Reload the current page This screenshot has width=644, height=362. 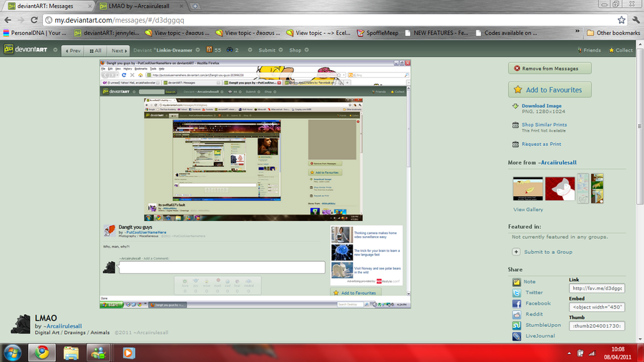pos(34,20)
